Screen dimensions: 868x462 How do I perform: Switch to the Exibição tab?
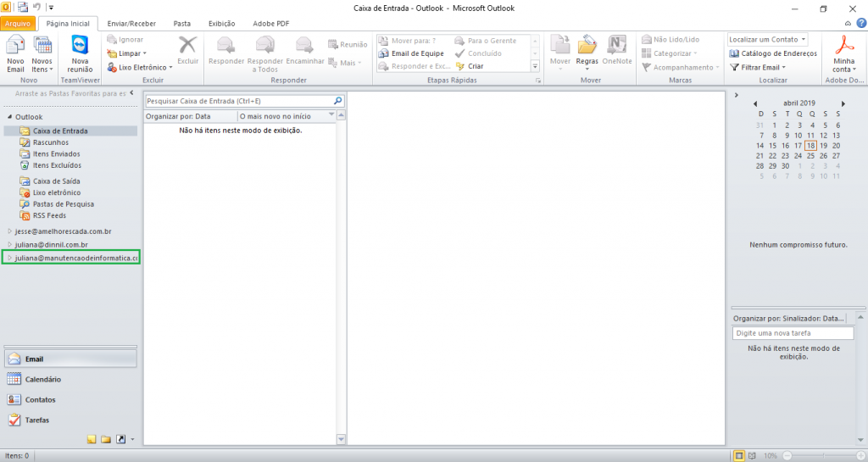221,24
